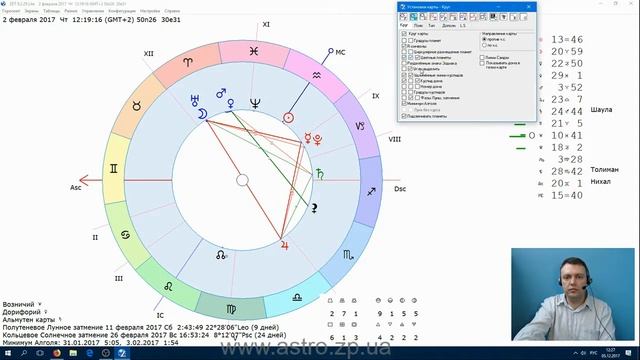Click the 'Полутеневое Лунное затмение' line
640x360 pixels.
(141, 327)
